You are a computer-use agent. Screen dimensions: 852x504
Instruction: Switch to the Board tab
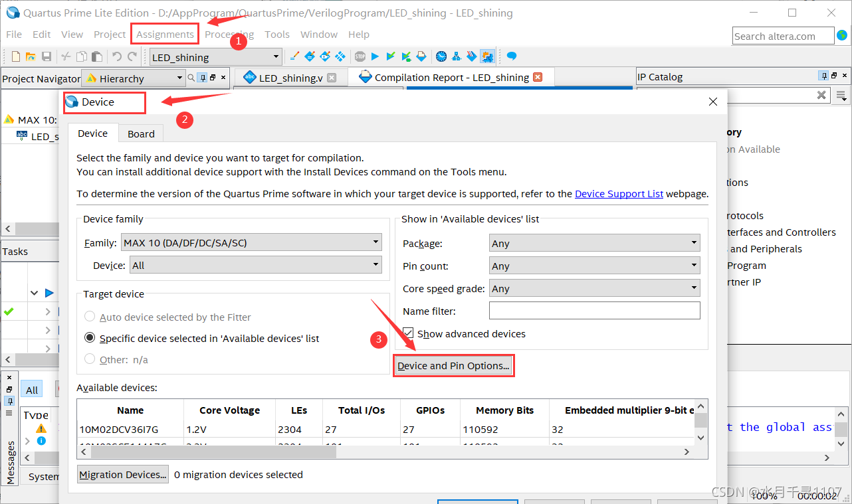[141, 133]
